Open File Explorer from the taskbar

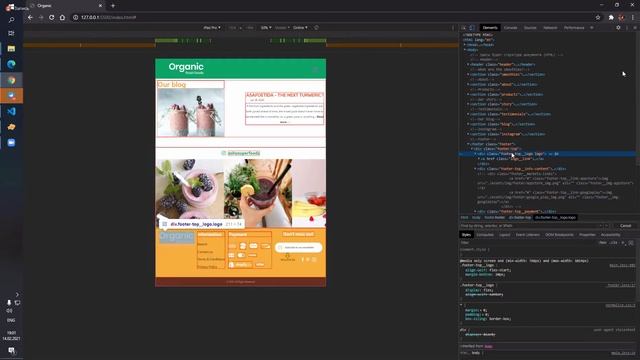(x=11, y=49)
